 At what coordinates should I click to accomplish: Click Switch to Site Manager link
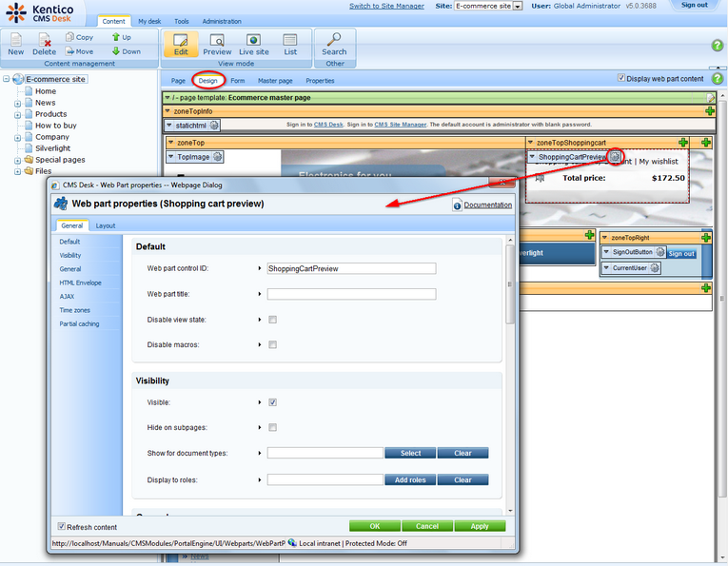tap(386, 6)
